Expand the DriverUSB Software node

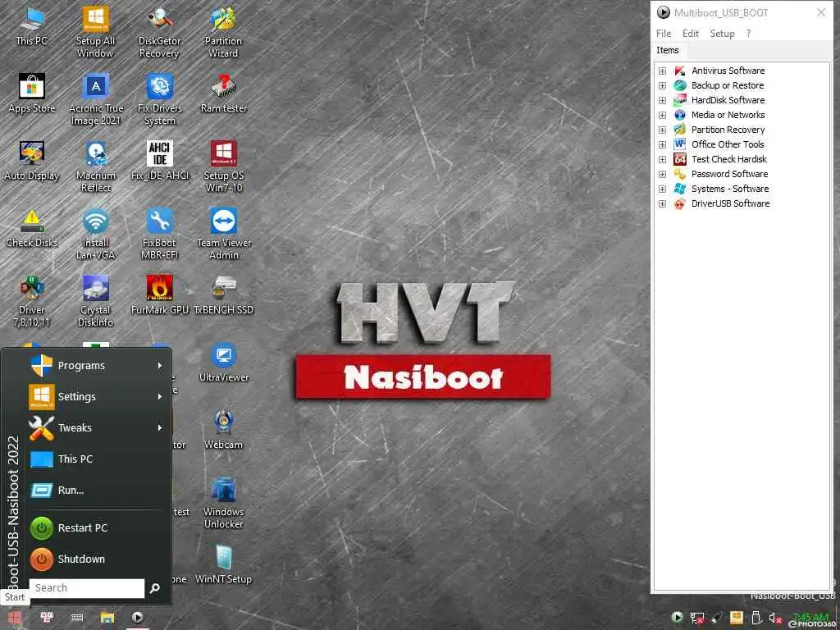662,203
